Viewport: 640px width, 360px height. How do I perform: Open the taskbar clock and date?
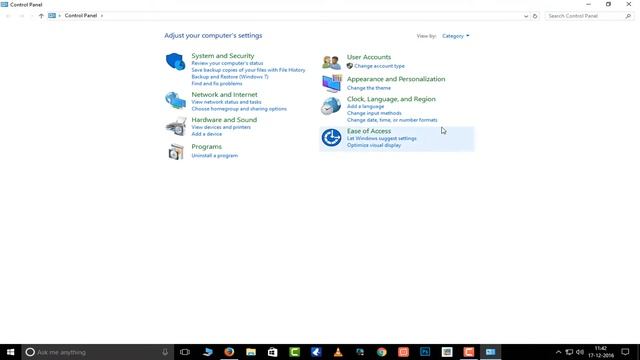(x=601, y=352)
